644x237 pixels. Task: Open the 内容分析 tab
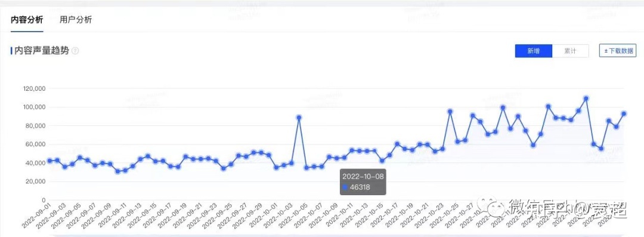pyautogui.click(x=27, y=20)
